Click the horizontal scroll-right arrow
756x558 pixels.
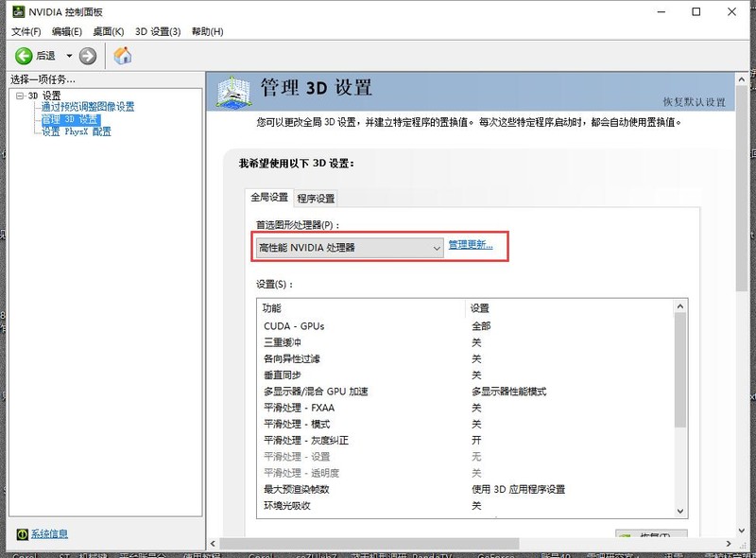tap(729, 544)
